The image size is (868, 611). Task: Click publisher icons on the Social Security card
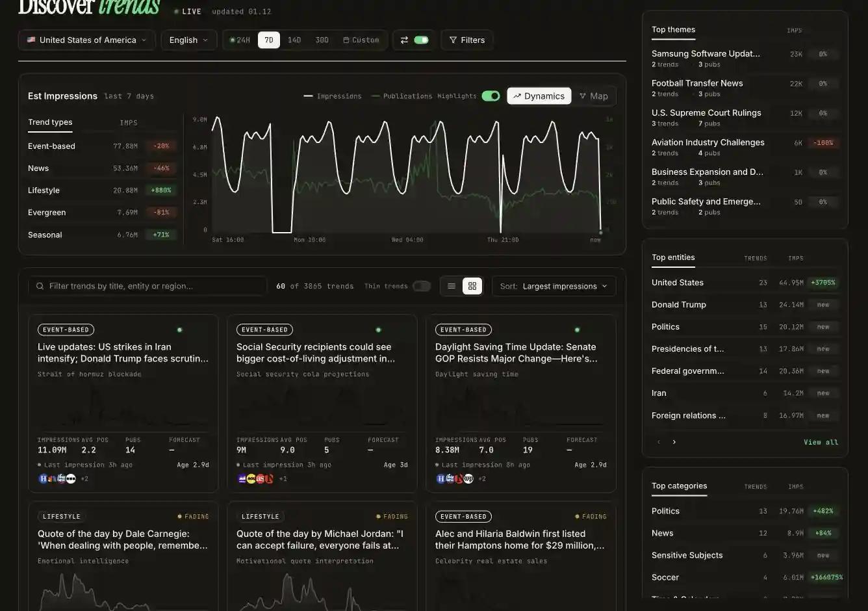click(x=256, y=478)
